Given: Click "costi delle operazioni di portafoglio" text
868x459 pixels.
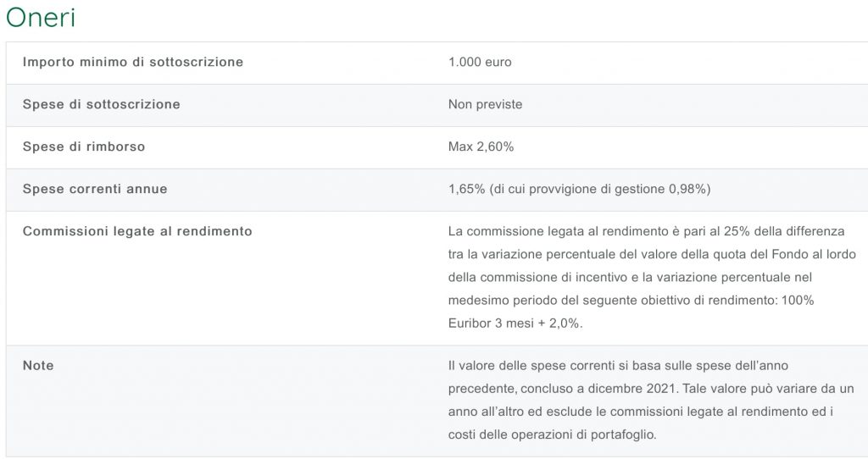Looking at the screenshot, I should tap(553, 434).
